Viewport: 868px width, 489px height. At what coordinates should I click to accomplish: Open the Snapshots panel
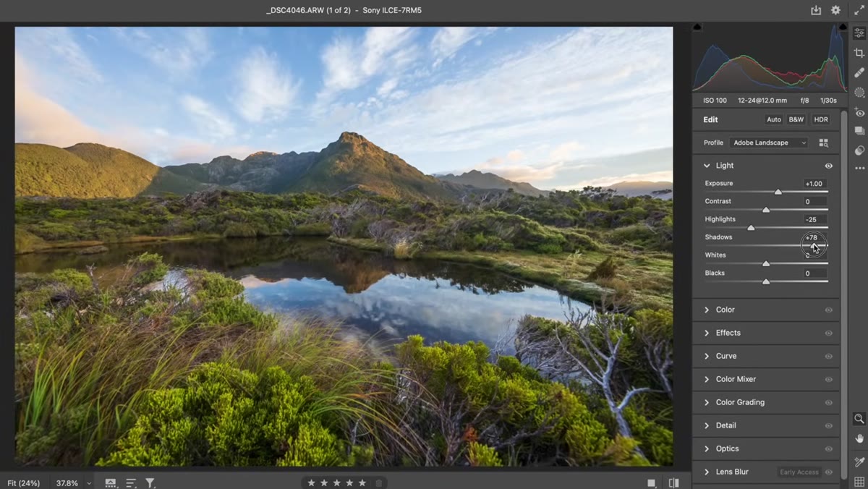tap(859, 131)
